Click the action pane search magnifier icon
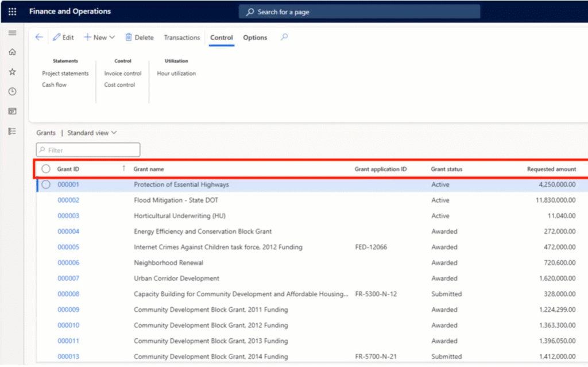Screen dimensions: 588x367 click(284, 37)
